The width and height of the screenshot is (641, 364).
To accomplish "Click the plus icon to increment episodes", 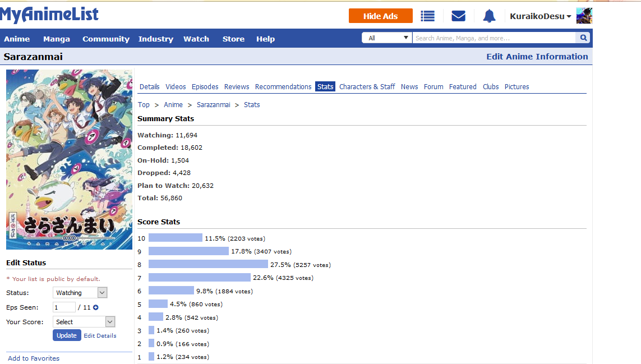I will coord(96,307).
